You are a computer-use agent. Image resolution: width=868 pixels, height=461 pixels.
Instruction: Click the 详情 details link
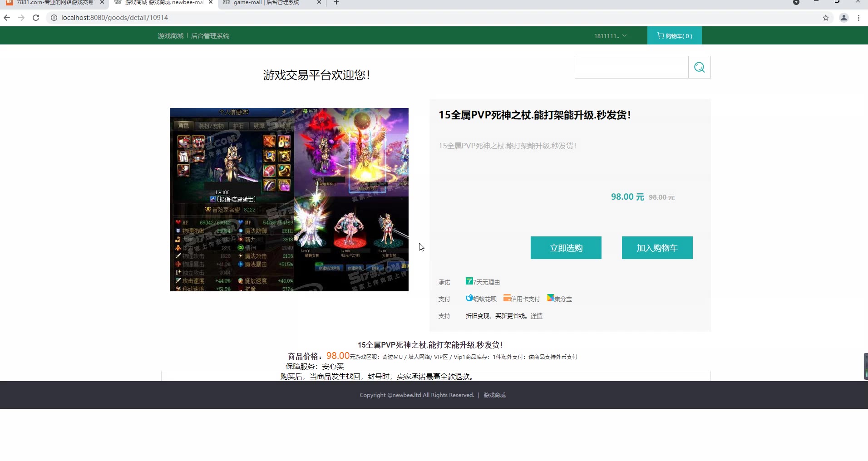tap(537, 316)
